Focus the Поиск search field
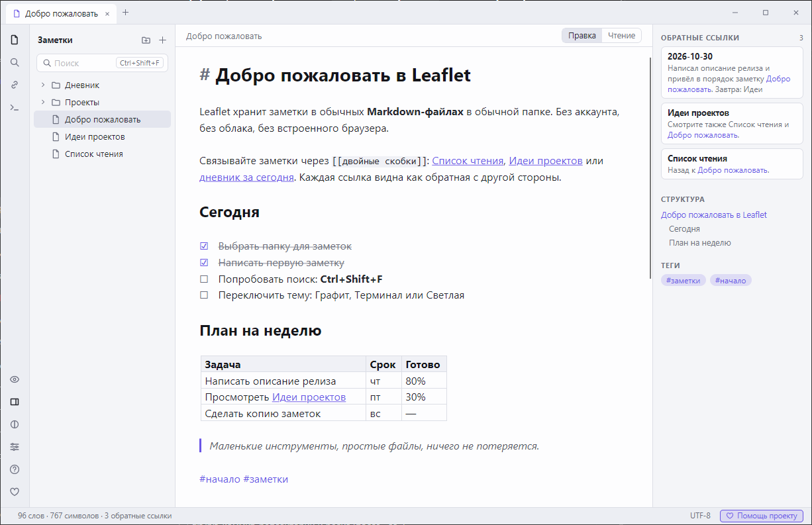The height and width of the screenshot is (525, 812). tap(102, 63)
